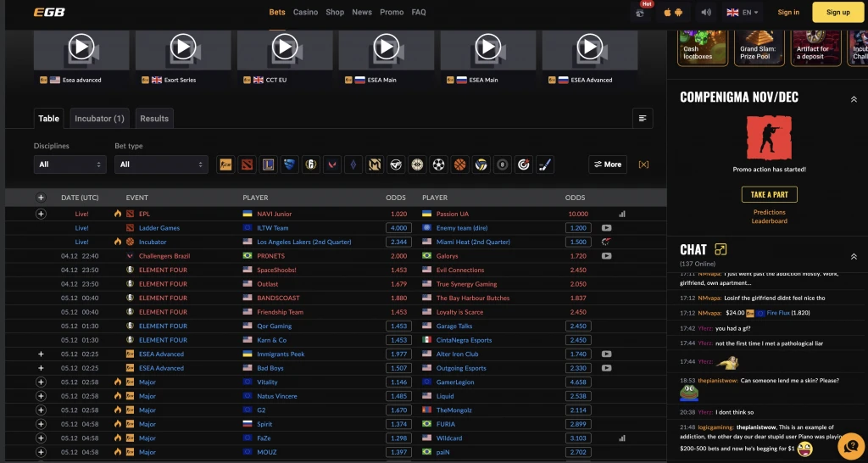This screenshot has width=868, height=463.
Task: Filter by football soccer ball icon
Action: (x=438, y=165)
